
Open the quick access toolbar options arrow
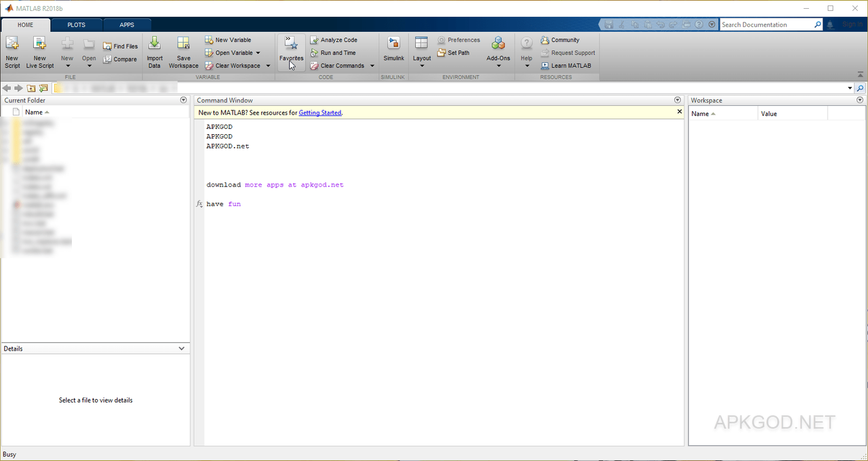click(711, 24)
